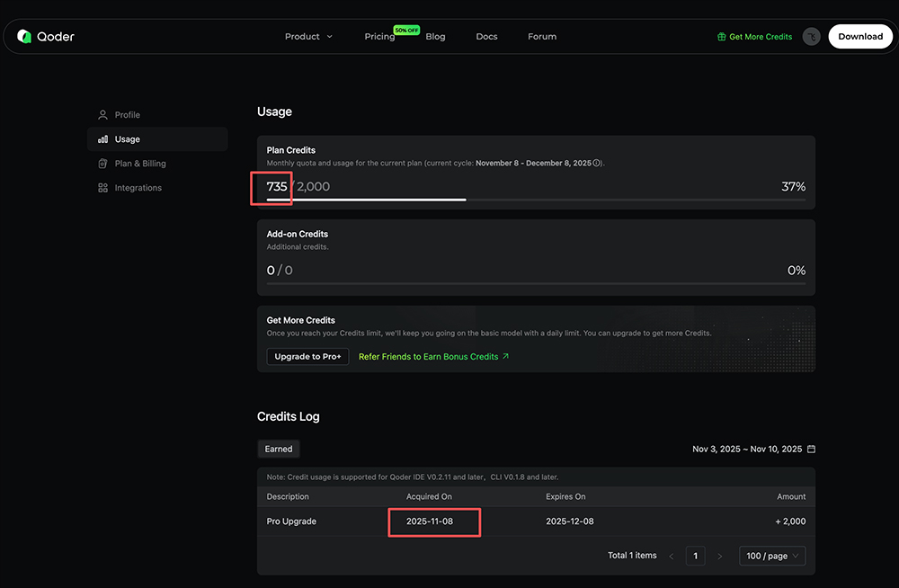Click the Qoder logo icon
The width and height of the screenshot is (899, 588).
[24, 37]
